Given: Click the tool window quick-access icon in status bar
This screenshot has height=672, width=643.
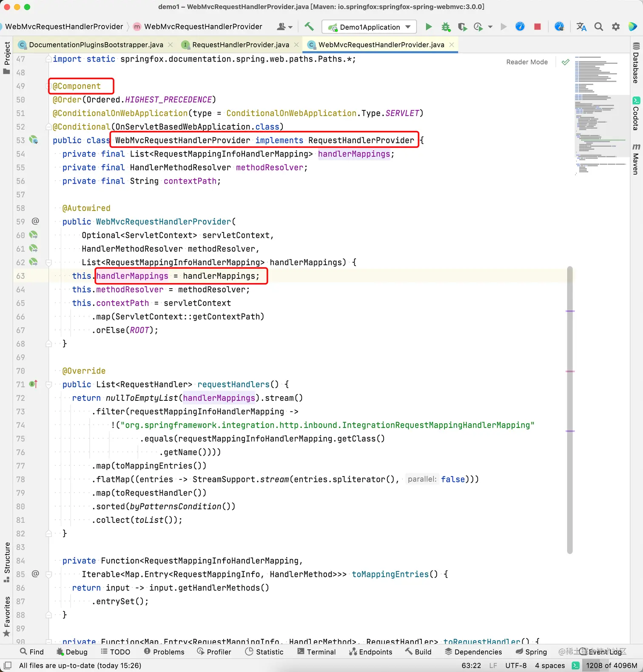Looking at the screenshot, I should point(8,665).
